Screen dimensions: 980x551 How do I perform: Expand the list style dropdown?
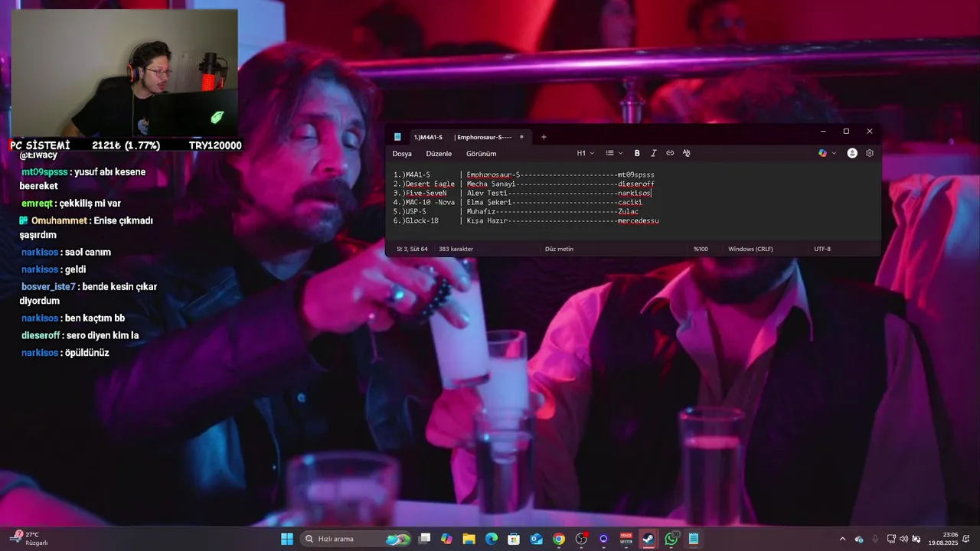point(614,153)
